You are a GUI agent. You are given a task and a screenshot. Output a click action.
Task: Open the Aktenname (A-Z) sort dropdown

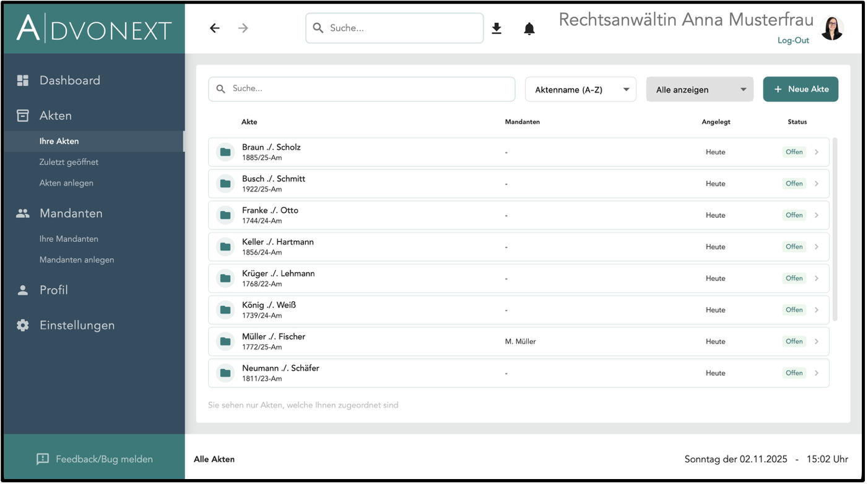tap(580, 90)
